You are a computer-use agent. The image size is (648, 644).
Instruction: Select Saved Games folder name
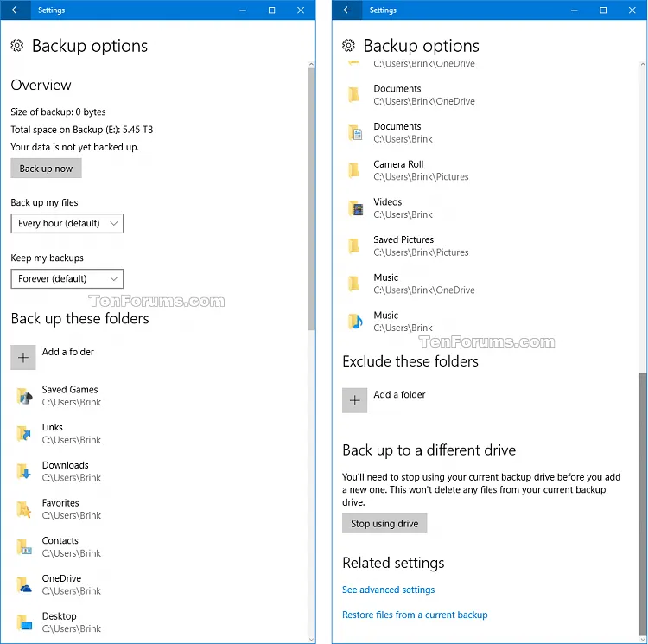click(70, 389)
